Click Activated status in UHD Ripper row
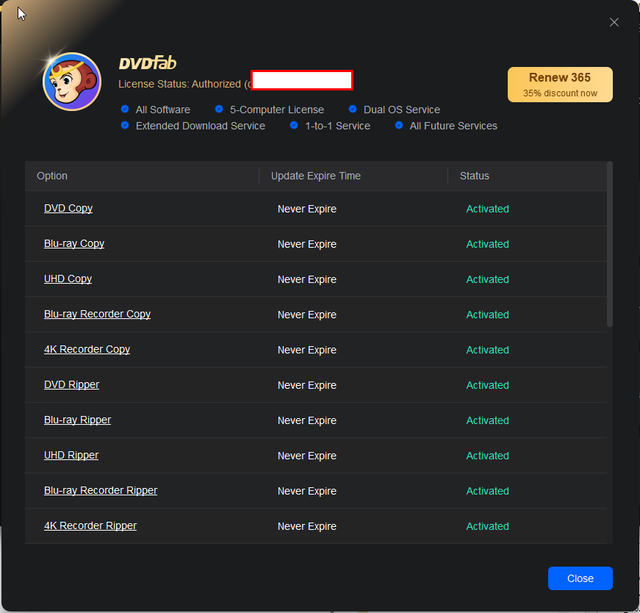This screenshot has height=613, width=640. [487, 456]
